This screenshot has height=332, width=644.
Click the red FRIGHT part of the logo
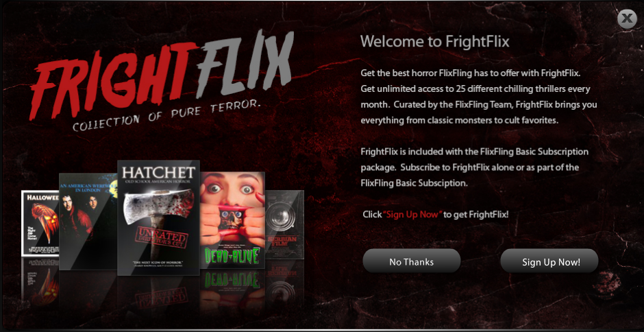pos(112,81)
